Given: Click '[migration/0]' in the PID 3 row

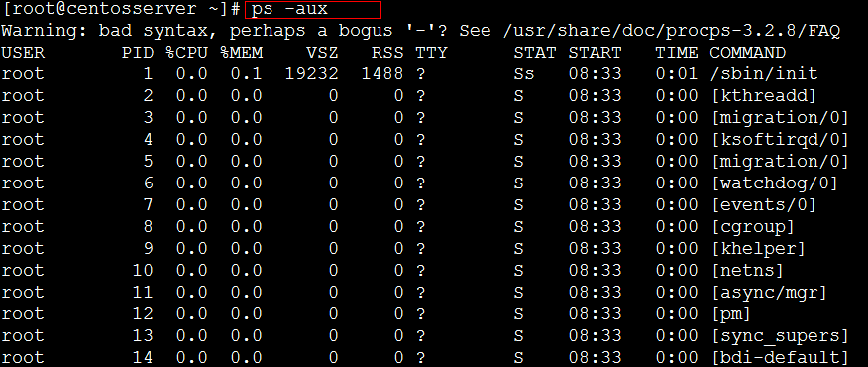Looking at the screenshot, I should click(x=780, y=118).
